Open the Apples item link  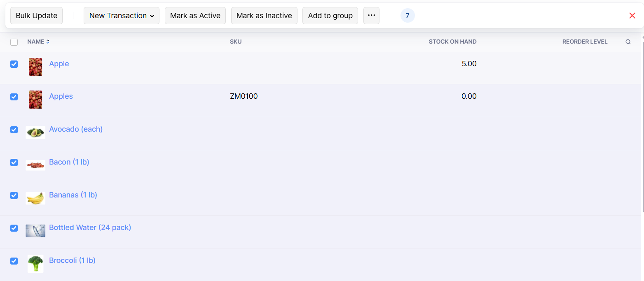(61, 96)
